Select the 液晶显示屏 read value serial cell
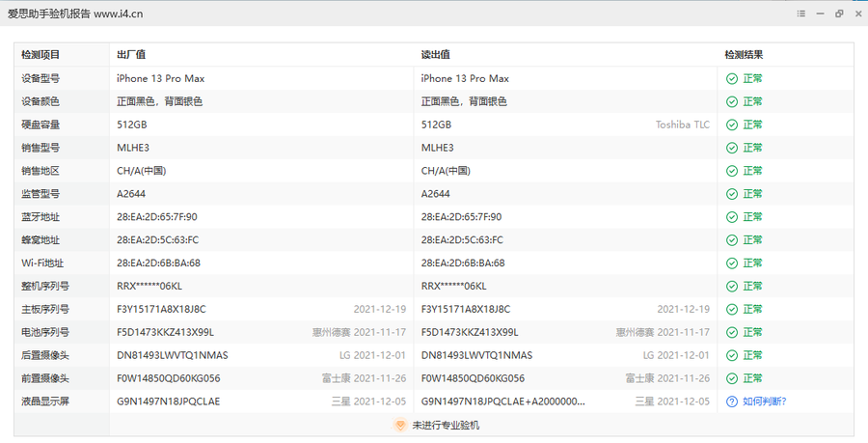 click(x=502, y=401)
